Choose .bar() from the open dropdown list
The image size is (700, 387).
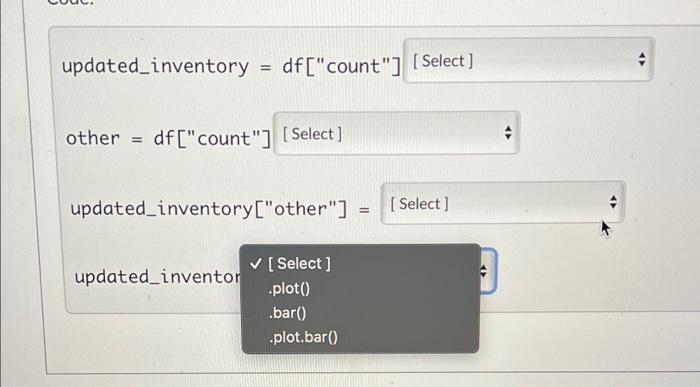(288, 312)
